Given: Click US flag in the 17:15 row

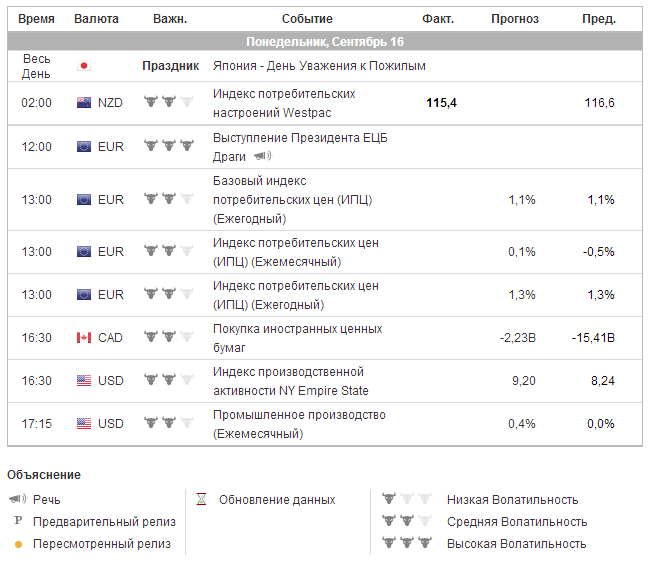Looking at the screenshot, I should (84, 424).
